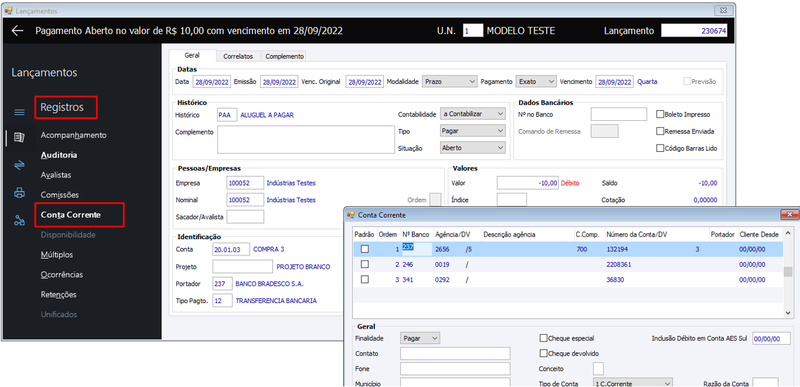The width and height of the screenshot is (800, 387).
Task: Open the hamburger menu icon in sidebar
Action: click(x=19, y=112)
